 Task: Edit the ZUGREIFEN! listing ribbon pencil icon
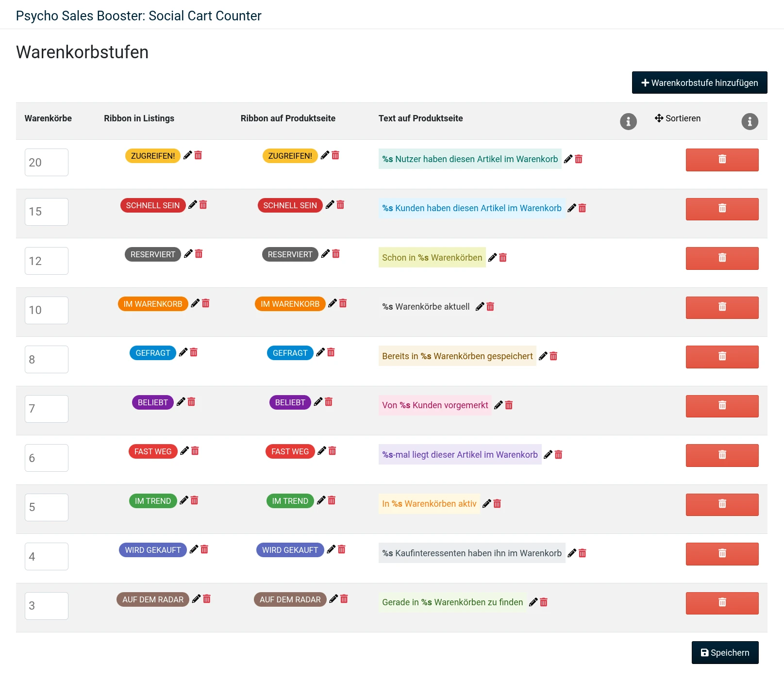[x=187, y=155]
